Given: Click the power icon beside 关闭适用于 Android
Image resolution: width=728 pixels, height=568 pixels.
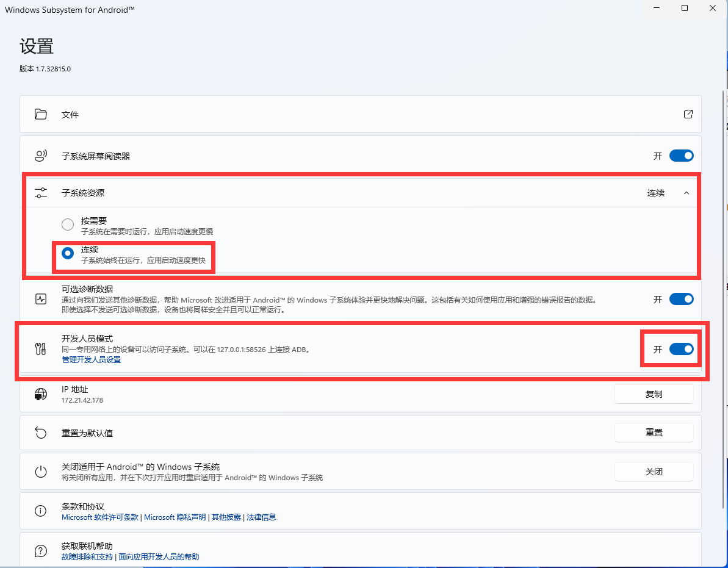Looking at the screenshot, I should tap(41, 472).
